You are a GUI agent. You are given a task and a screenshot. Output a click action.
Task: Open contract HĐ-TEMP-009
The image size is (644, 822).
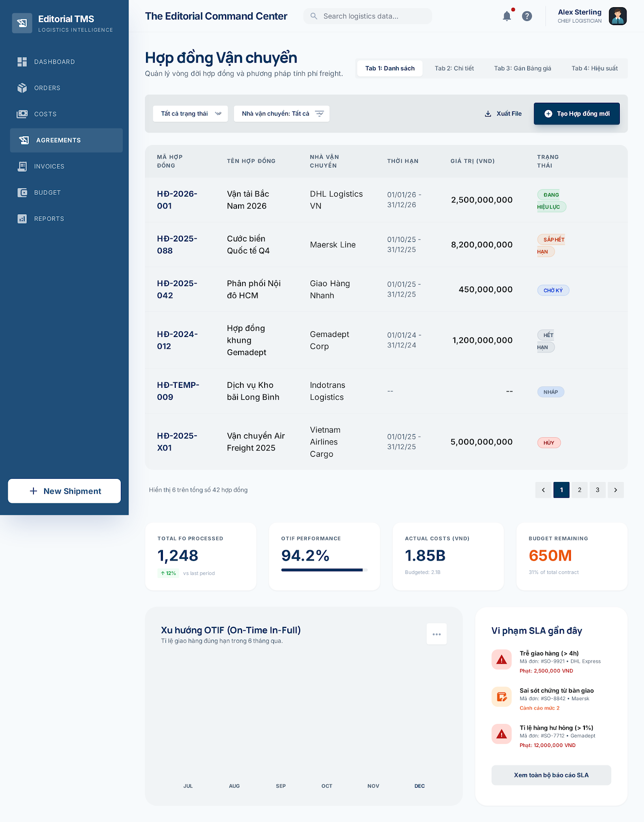178,391
